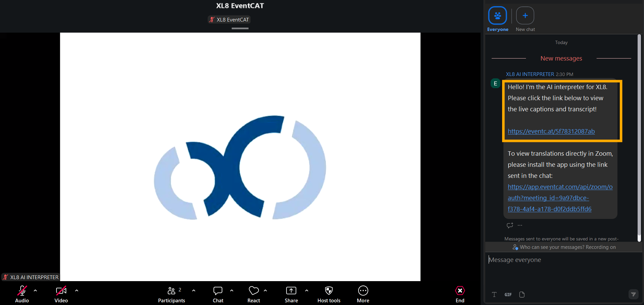Click the New messages divider label
This screenshot has width=644, height=305.
pos(561,59)
